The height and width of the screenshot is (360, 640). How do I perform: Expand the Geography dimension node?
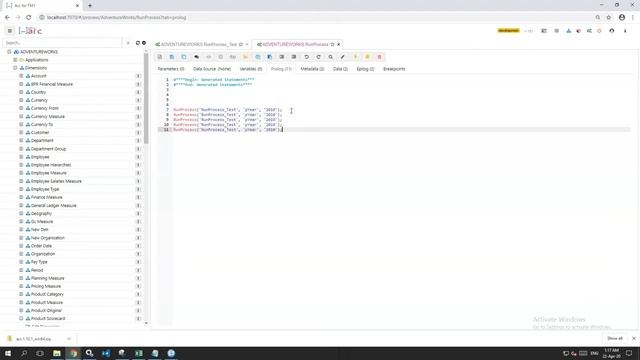21,213
